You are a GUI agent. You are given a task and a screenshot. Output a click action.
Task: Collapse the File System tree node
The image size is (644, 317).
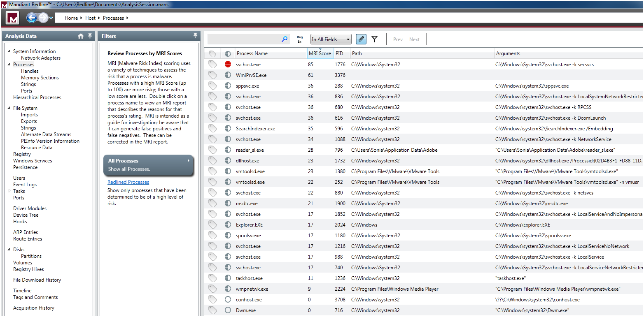[x=9, y=108]
